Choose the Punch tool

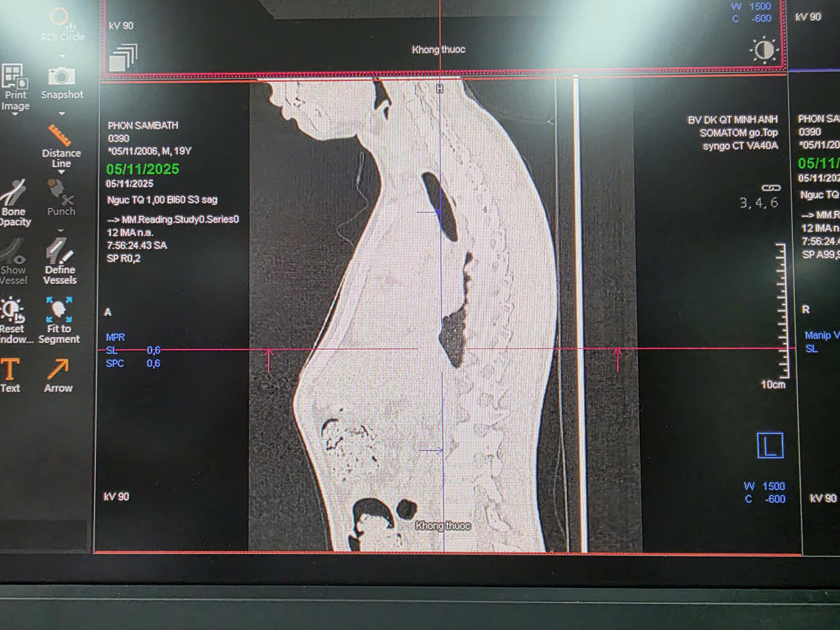tap(60, 192)
